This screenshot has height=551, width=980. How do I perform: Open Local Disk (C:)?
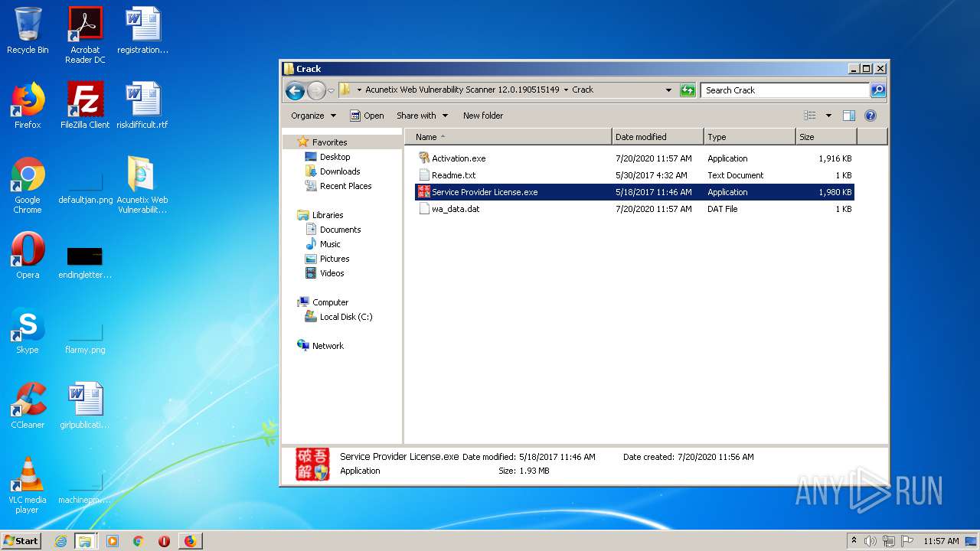click(x=346, y=317)
